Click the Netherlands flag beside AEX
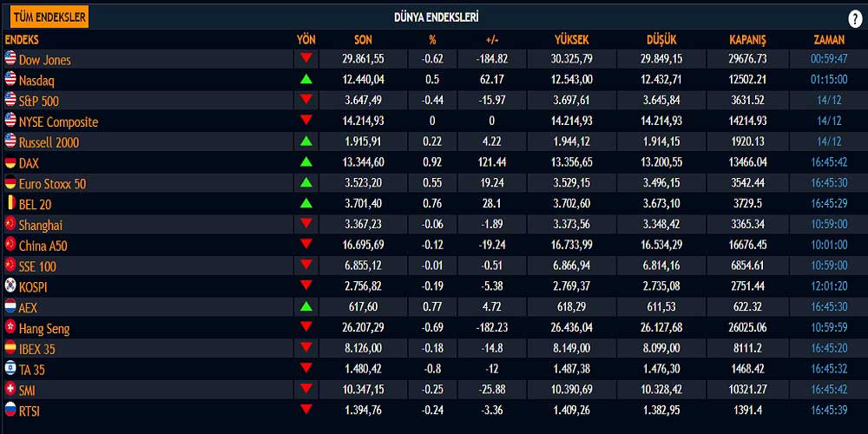The height and width of the screenshot is (434, 868). tap(10, 306)
